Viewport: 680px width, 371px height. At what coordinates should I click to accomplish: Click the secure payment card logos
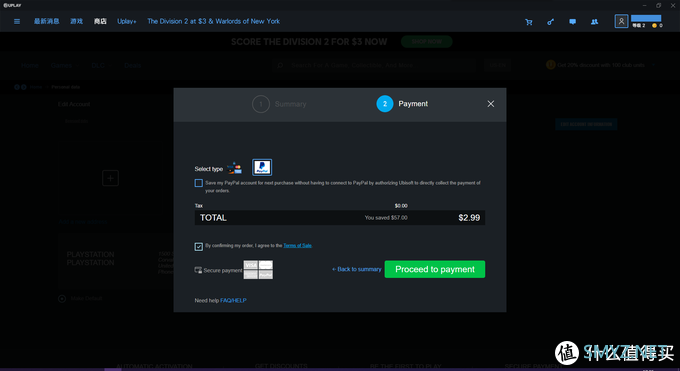tap(258, 270)
